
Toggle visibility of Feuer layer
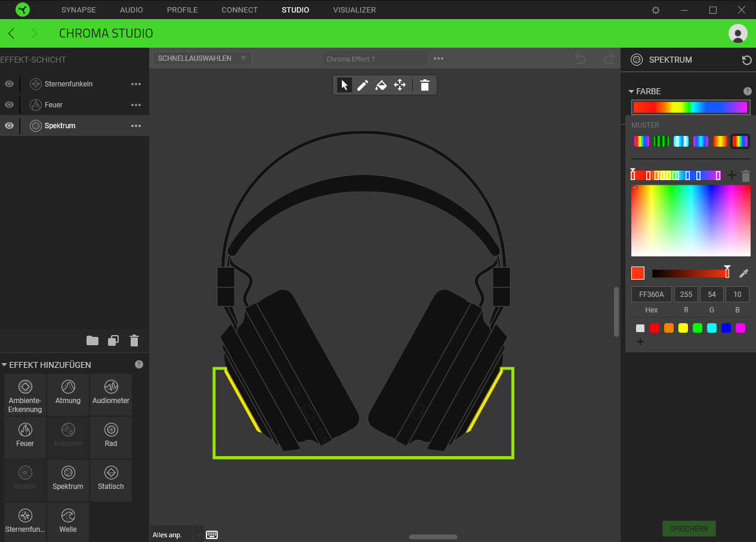point(9,105)
